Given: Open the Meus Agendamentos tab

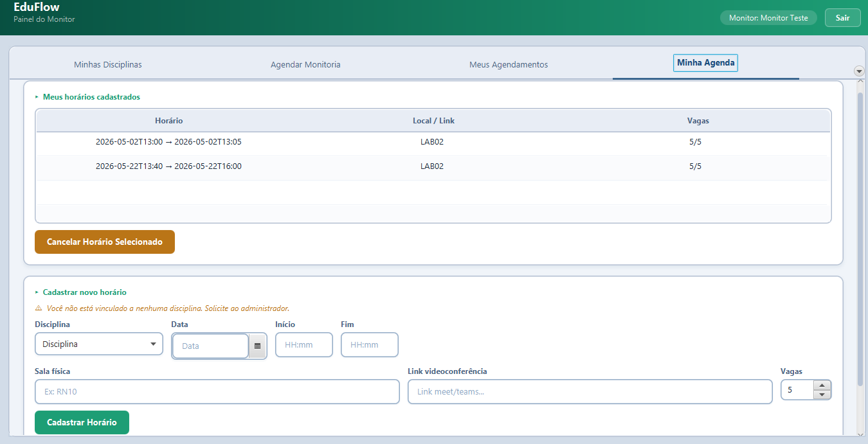Looking at the screenshot, I should pos(509,65).
